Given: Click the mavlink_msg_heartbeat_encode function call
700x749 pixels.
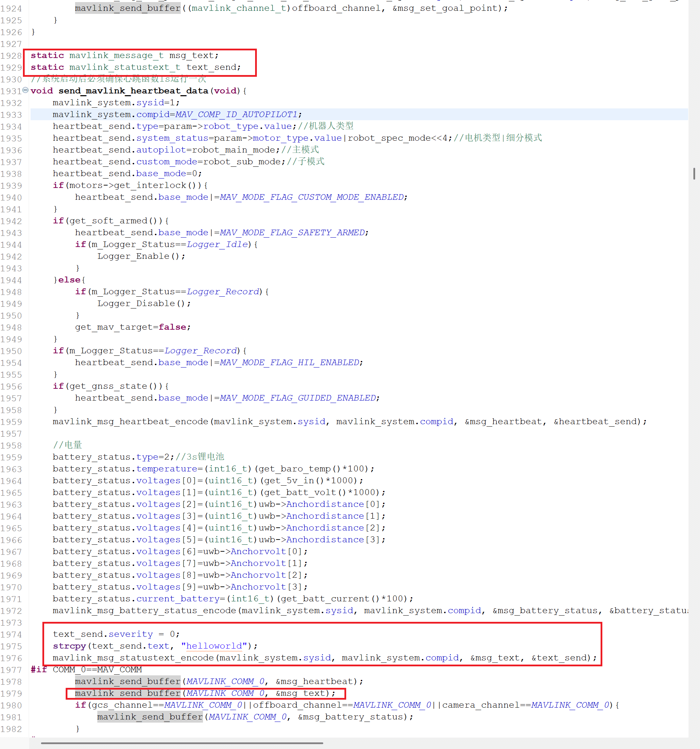Looking at the screenshot, I should click(130, 422).
